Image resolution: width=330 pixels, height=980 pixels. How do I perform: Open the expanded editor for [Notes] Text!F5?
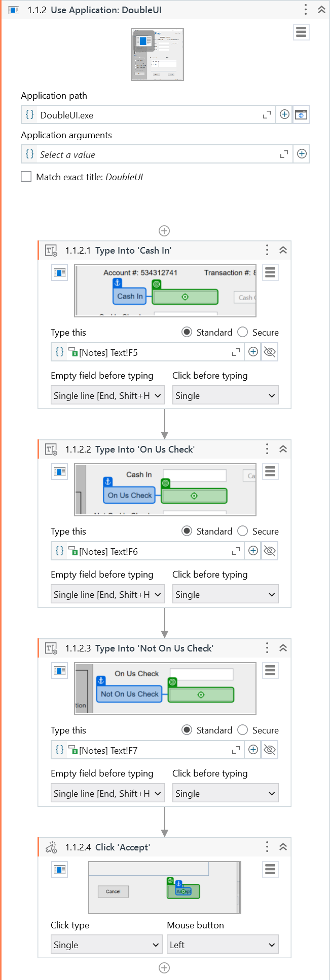coord(235,352)
